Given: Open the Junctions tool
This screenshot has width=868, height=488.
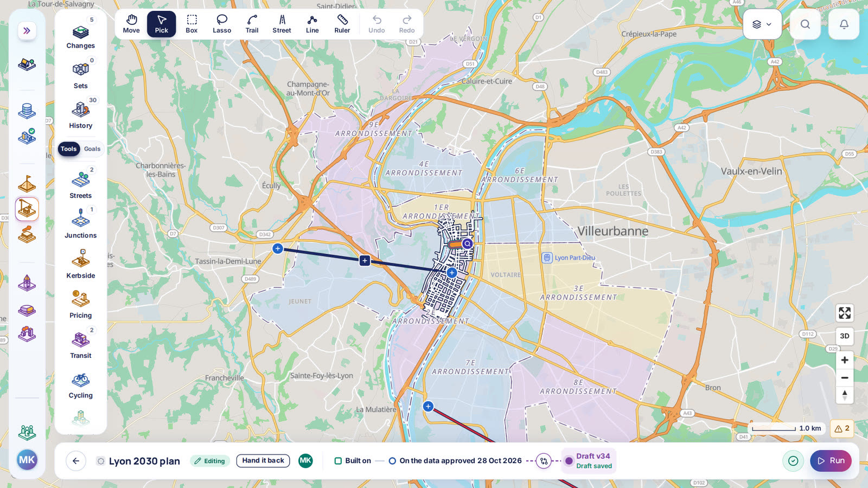Looking at the screenshot, I should pyautogui.click(x=81, y=224).
